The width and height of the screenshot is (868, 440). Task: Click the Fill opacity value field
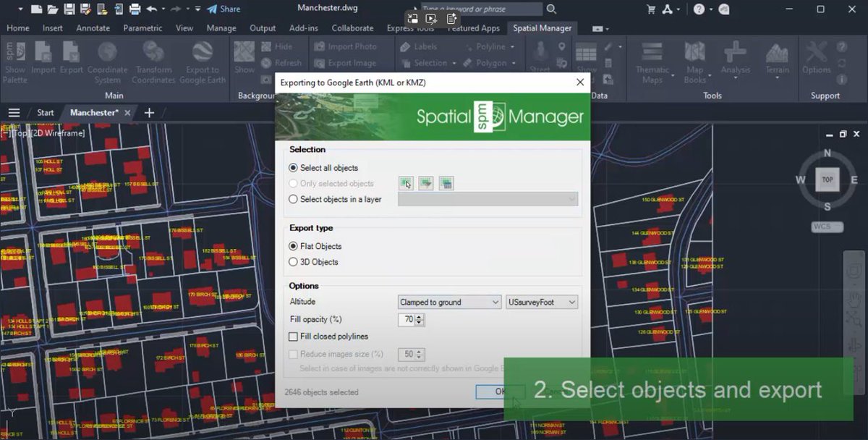[407, 319]
